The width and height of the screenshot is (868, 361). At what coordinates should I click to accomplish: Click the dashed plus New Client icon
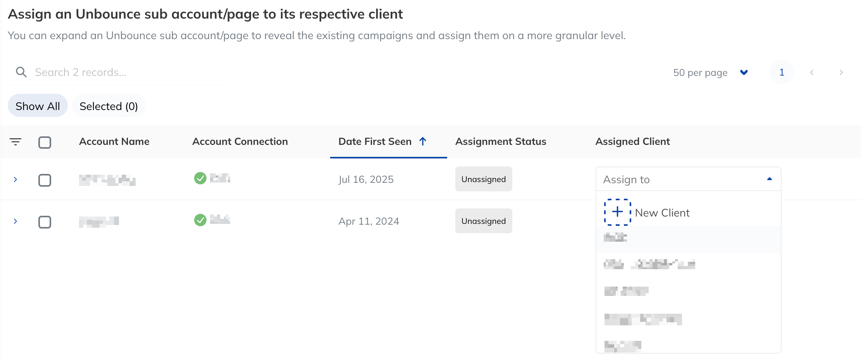(x=618, y=212)
